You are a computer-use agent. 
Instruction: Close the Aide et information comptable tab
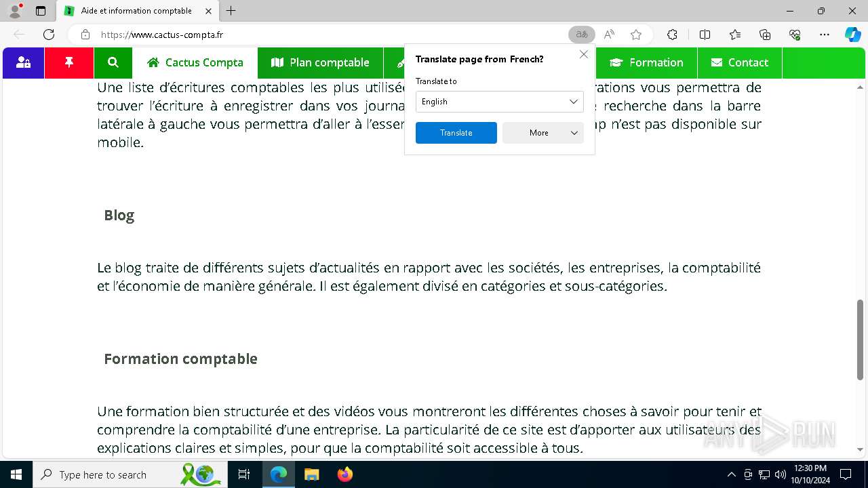pyautogui.click(x=209, y=11)
